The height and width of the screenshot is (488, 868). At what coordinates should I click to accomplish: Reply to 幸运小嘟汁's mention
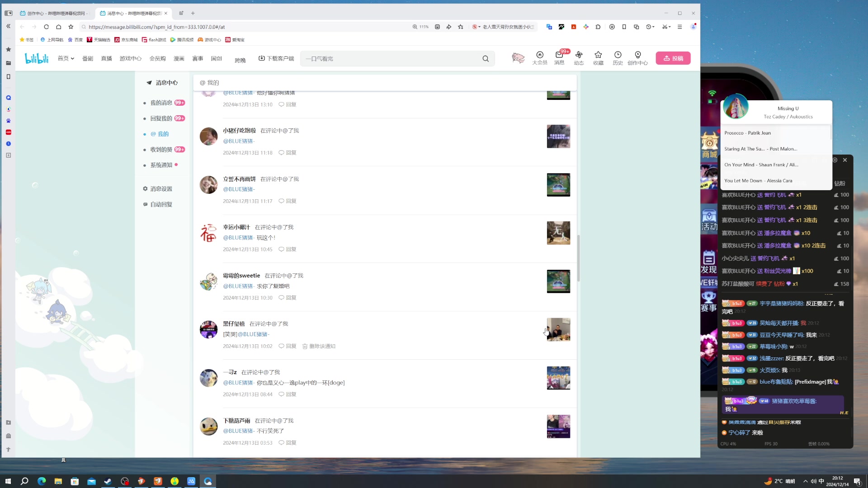[288, 249]
